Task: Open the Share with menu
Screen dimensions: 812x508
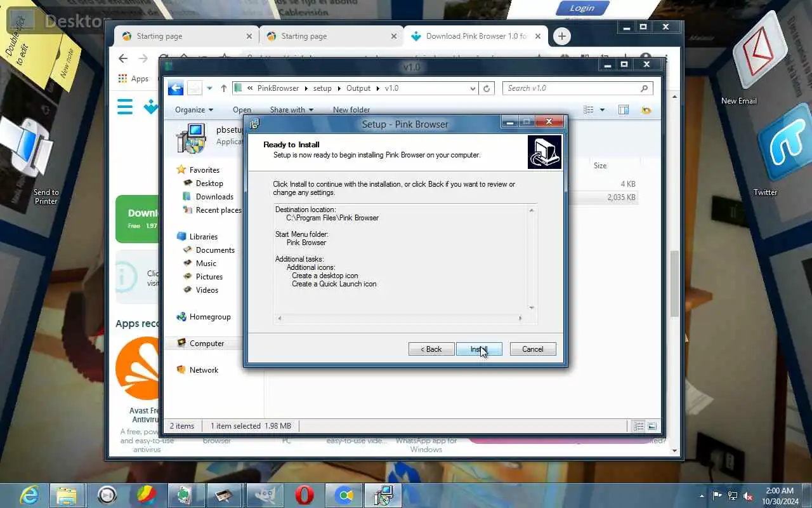Action: tap(292, 110)
